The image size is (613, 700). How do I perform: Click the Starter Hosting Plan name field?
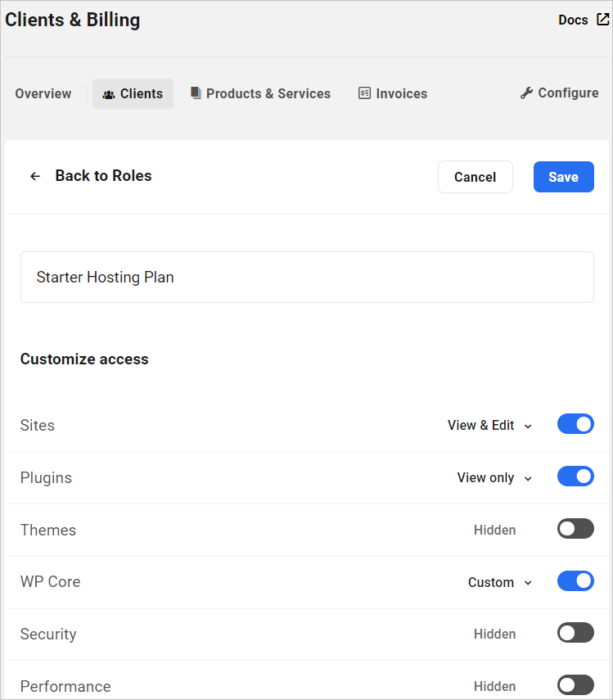307,277
